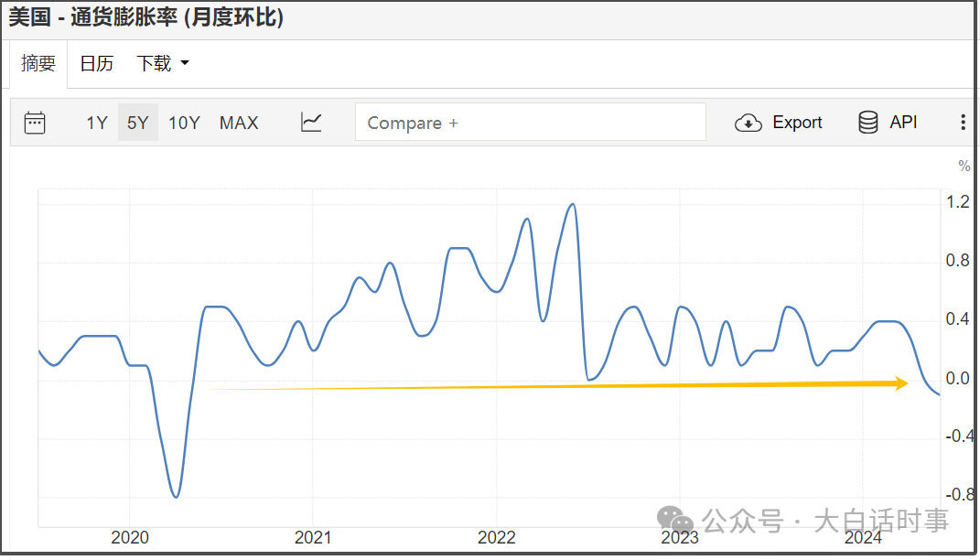Screen dimensions: 980x560
Task: Switch the chart to 10Y range
Action: coord(184,123)
